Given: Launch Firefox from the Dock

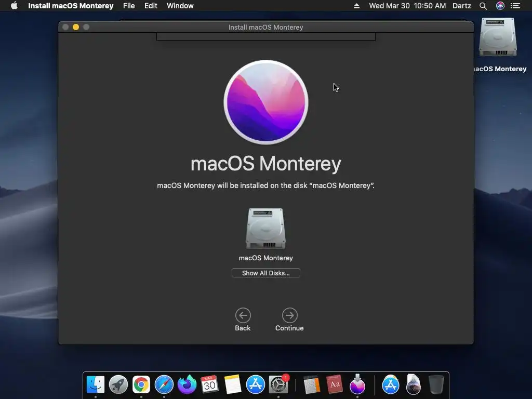Looking at the screenshot, I should 187,384.
